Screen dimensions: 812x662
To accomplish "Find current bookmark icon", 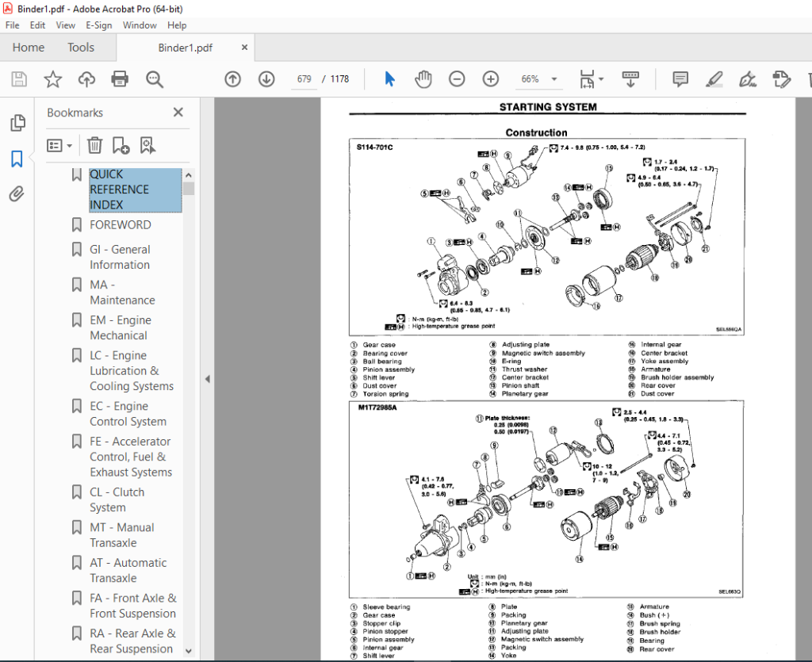I will click(147, 145).
